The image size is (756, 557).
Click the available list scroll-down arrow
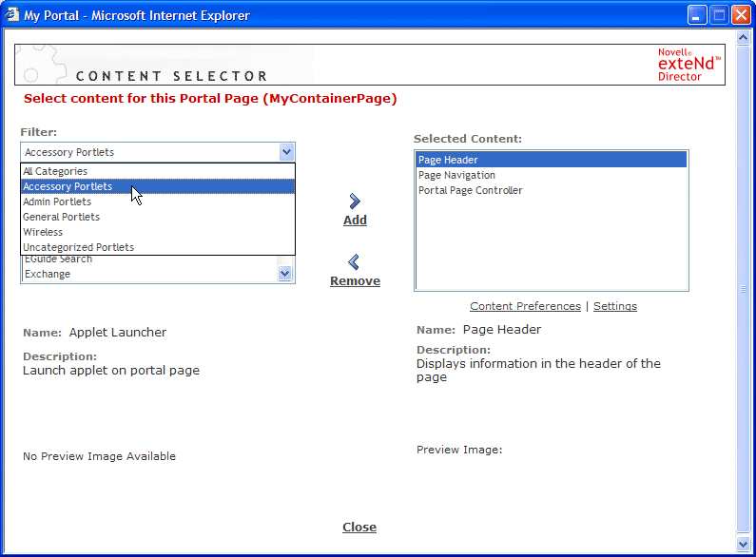tap(284, 273)
